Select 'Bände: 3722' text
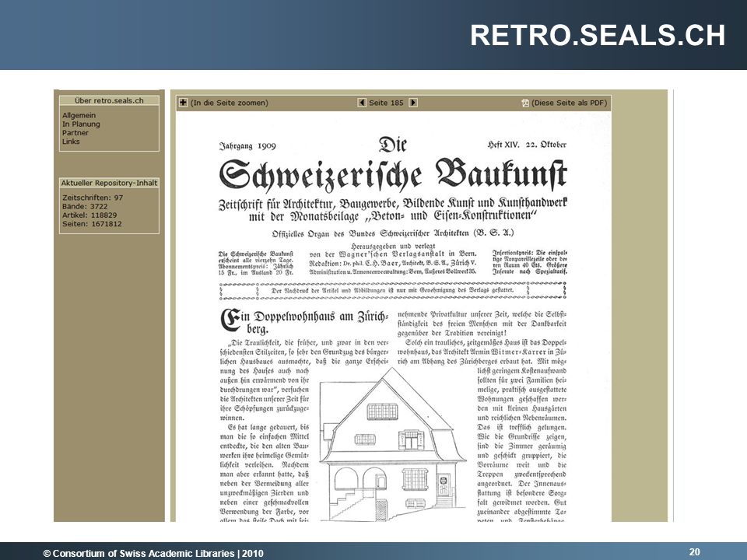 pos(85,206)
